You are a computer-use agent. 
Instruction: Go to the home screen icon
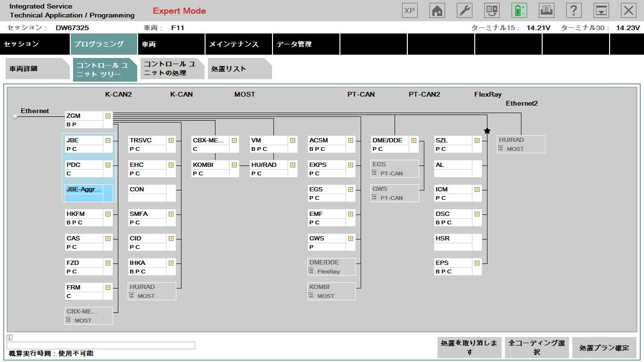(437, 10)
